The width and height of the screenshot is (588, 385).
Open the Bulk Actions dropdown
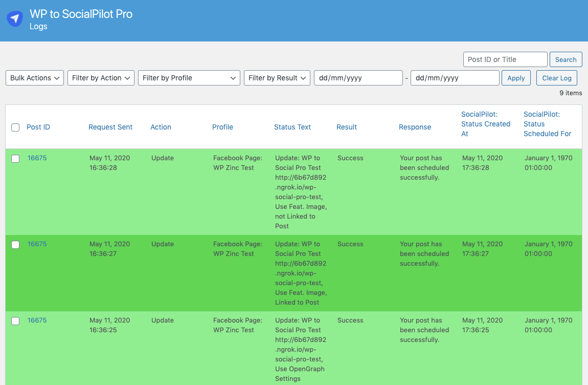35,78
